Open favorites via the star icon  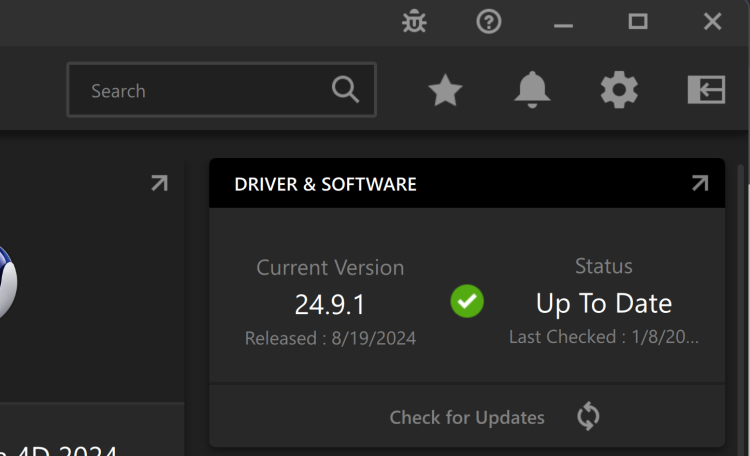tap(445, 91)
